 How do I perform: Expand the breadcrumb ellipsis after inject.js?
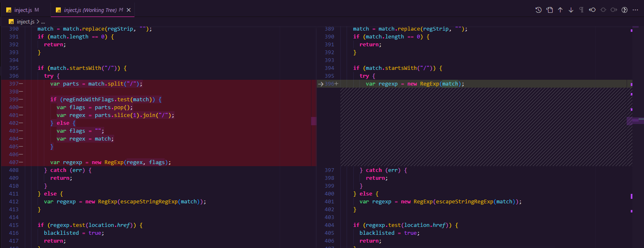click(43, 21)
